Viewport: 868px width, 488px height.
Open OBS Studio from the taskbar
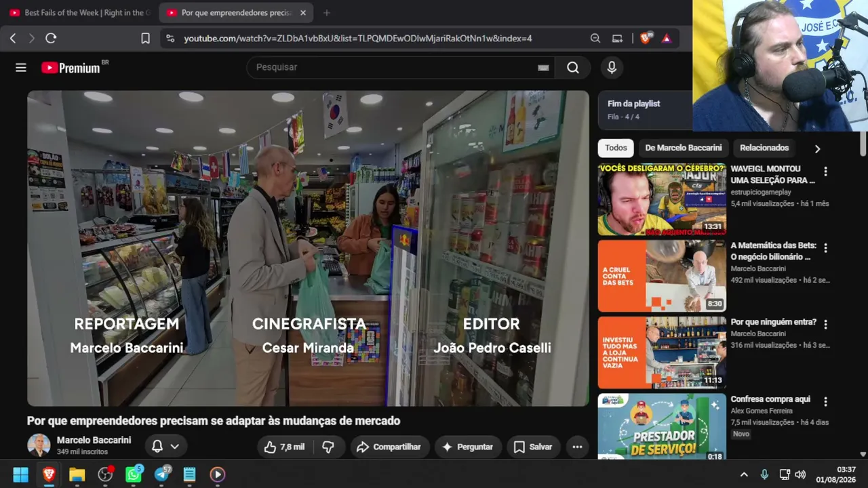105,474
